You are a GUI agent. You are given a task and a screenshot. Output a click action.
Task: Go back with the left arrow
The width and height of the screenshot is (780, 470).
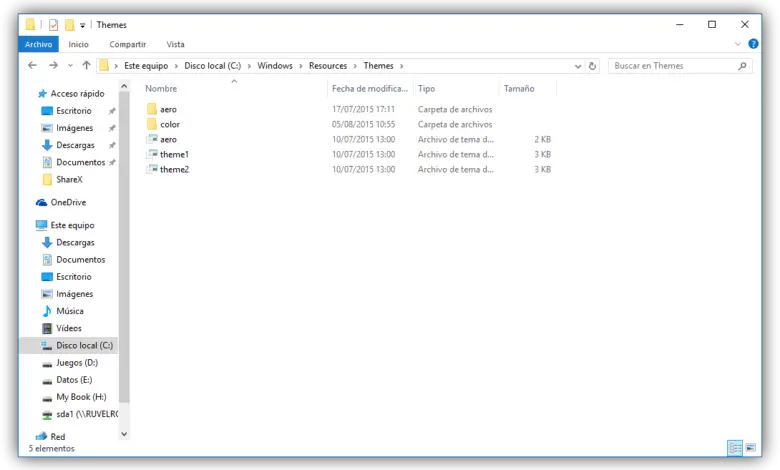pyautogui.click(x=32, y=65)
